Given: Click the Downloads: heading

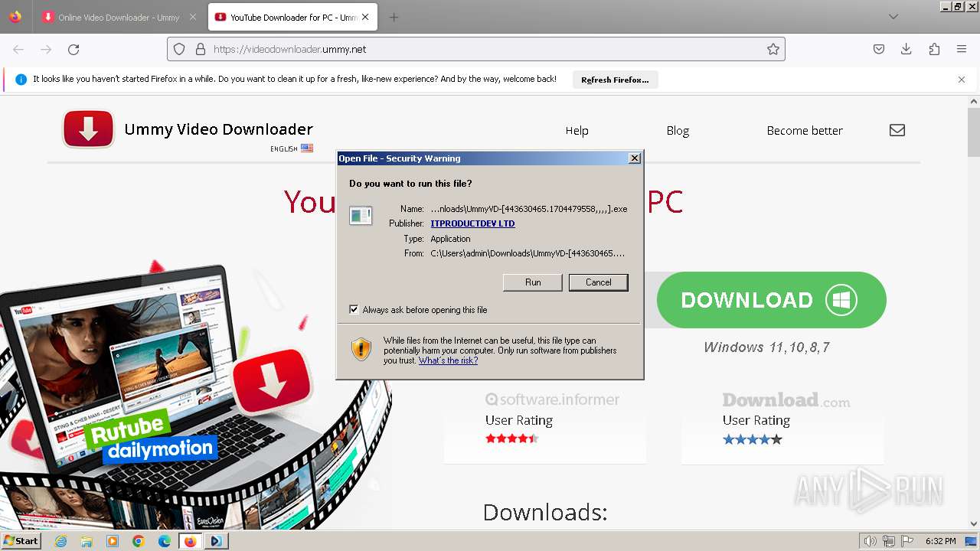Looking at the screenshot, I should 545,512.
